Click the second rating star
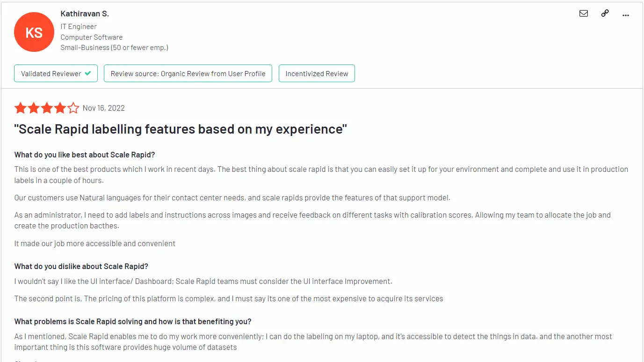Image resolution: width=644 pixels, height=362 pixels. click(x=34, y=108)
